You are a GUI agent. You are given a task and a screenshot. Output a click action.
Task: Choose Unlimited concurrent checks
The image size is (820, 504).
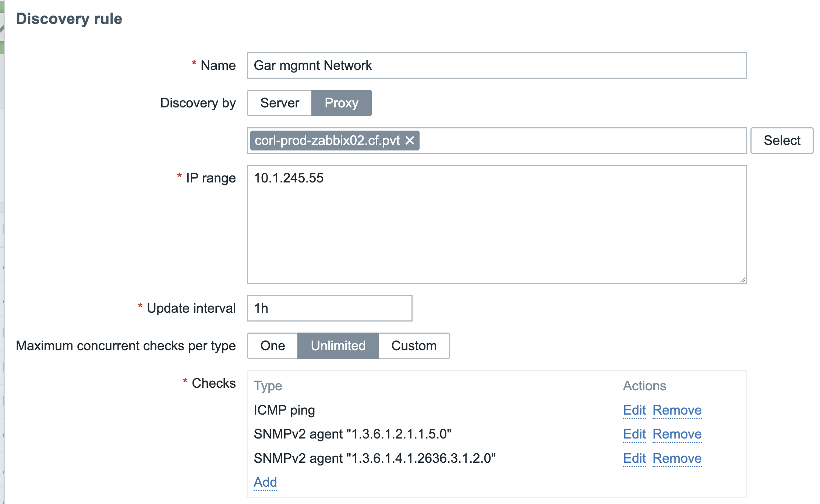[x=338, y=346]
